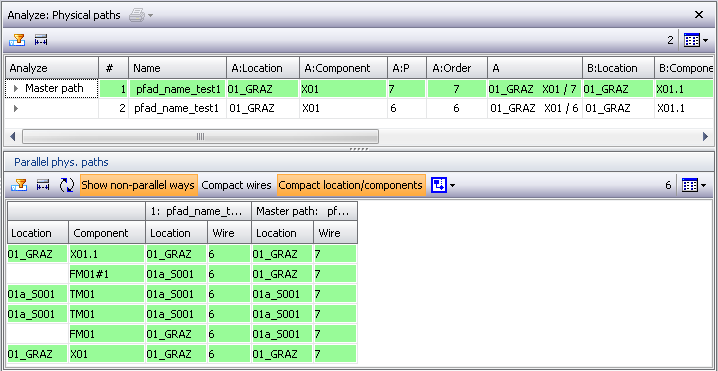
Task: Click the B:Location column header
Action: coord(618,68)
